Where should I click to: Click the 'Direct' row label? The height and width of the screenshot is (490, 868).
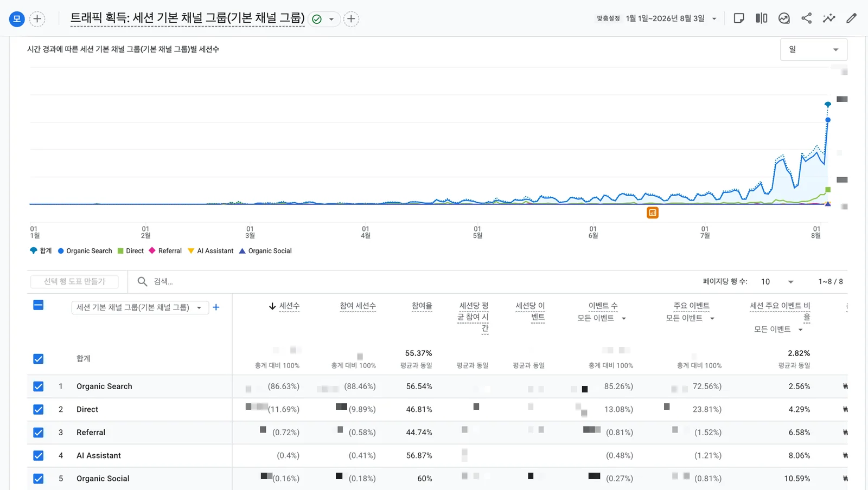87,409
